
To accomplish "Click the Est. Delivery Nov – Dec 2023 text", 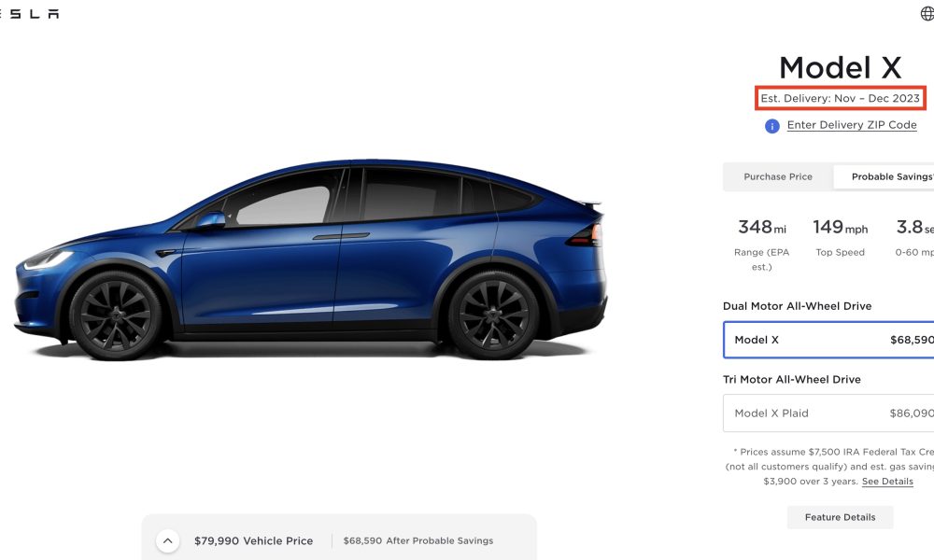I will [x=840, y=98].
